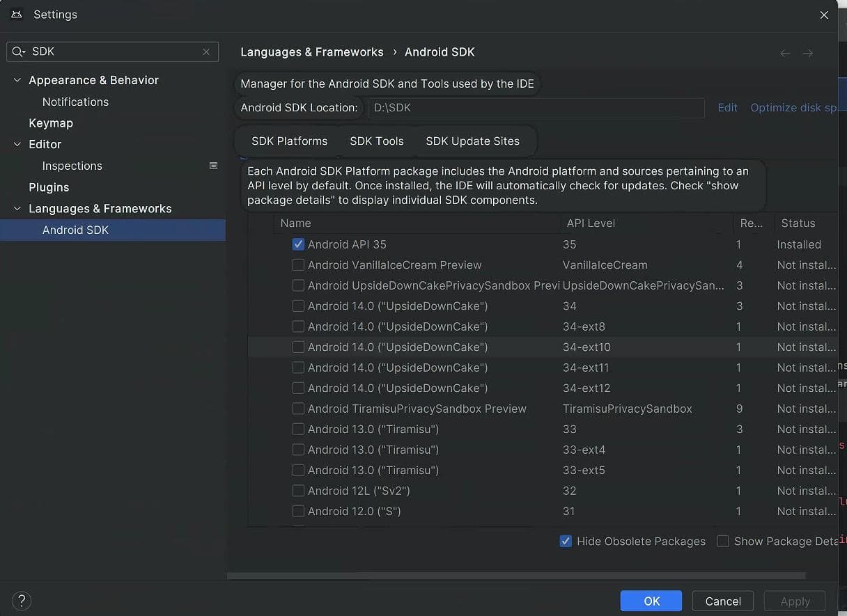Open help with the question mark

(x=22, y=601)
